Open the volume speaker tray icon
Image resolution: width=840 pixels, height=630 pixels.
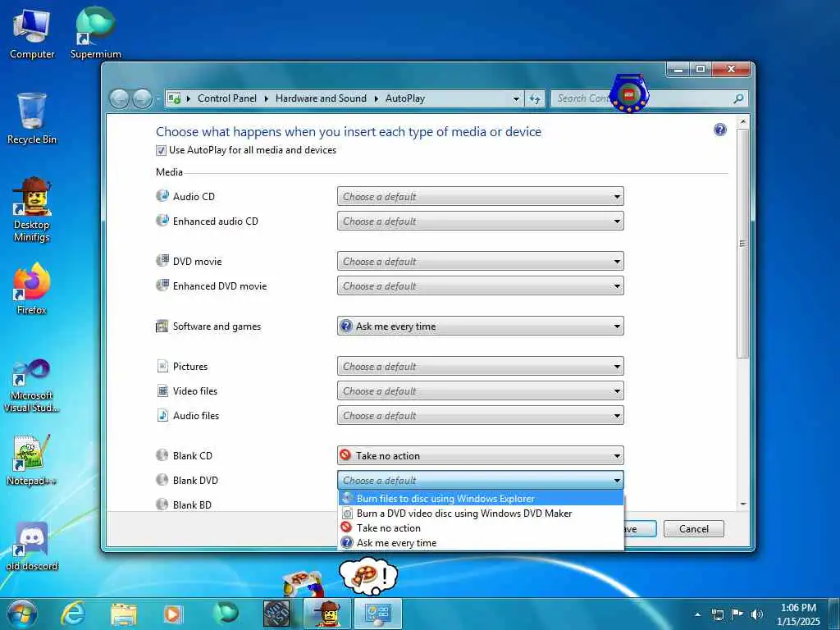coord(757,614)
